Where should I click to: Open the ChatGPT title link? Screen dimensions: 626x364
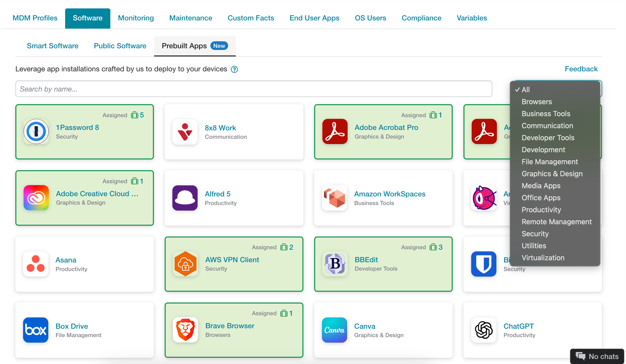point(518,326)
